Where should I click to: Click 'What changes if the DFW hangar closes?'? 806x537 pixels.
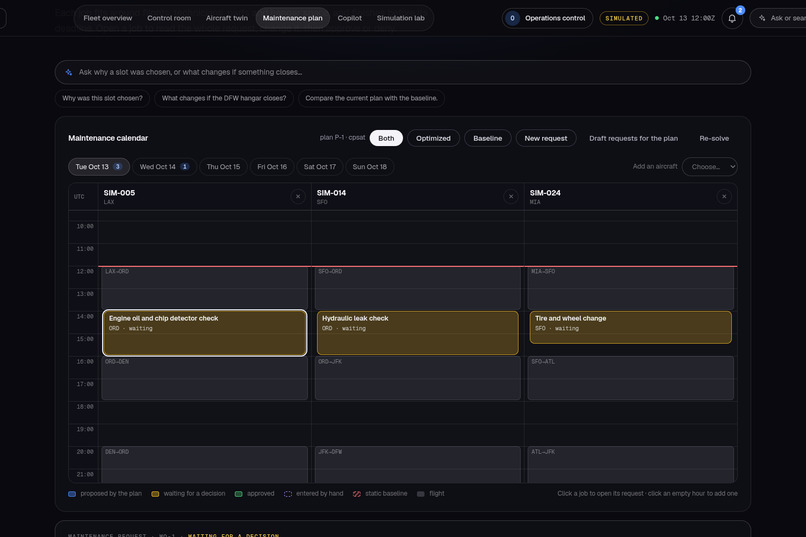tap(224, 98)
